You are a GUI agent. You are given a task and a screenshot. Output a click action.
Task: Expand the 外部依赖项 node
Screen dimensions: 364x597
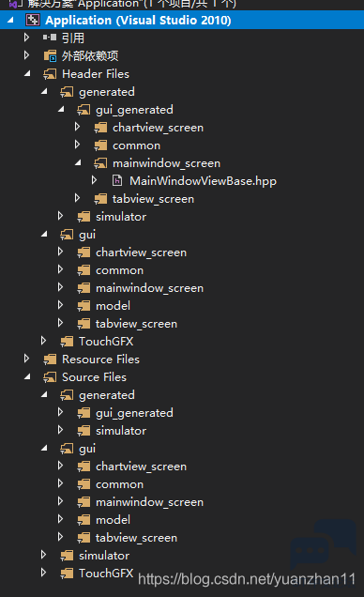[26, 55]
